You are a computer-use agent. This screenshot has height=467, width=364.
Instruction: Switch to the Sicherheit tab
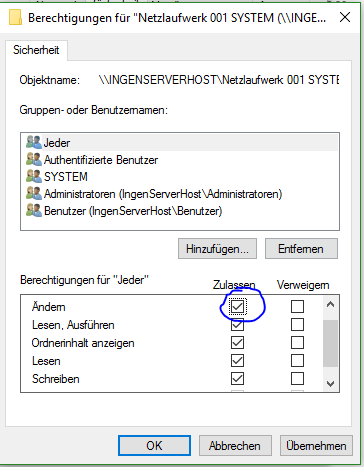click(36, 50)
